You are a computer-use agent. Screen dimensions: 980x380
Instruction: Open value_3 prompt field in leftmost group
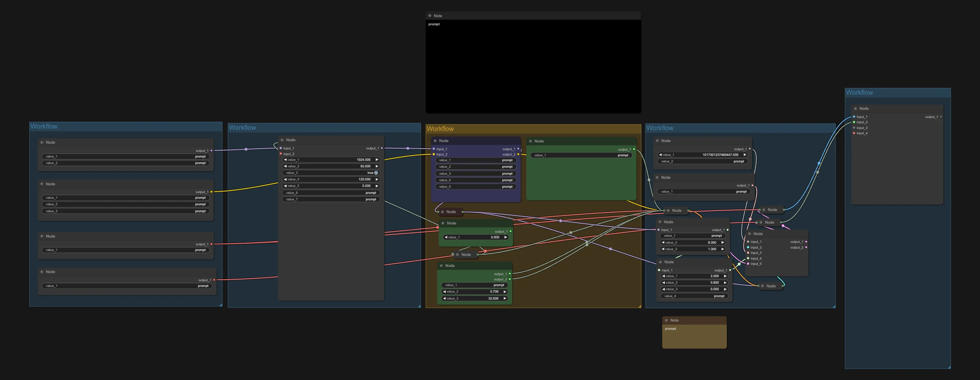point(126,211)
